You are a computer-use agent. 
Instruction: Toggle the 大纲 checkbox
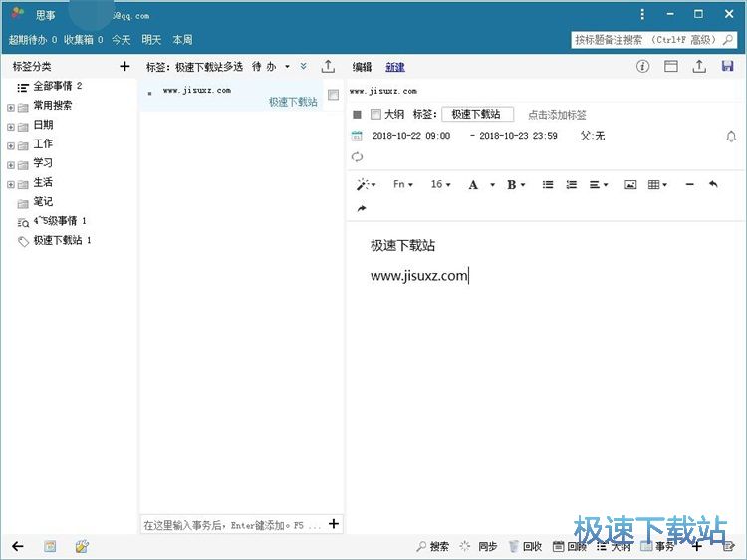tap(375, 115)
